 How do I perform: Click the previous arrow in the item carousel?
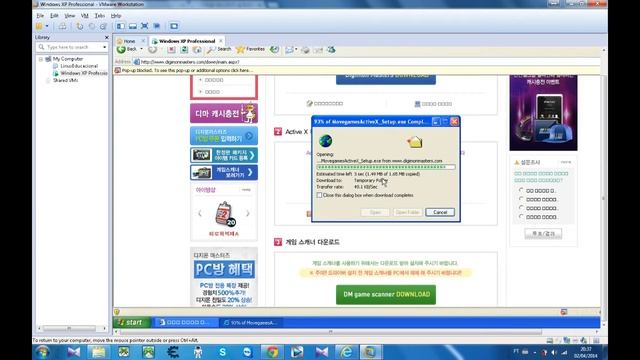[200, 213]
